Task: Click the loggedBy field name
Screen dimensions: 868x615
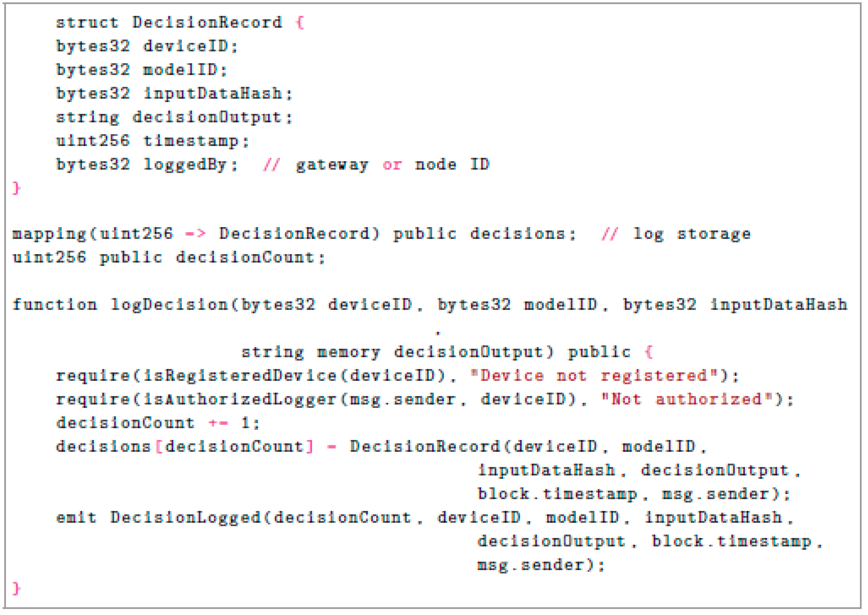Action: [x=184, y=165]
